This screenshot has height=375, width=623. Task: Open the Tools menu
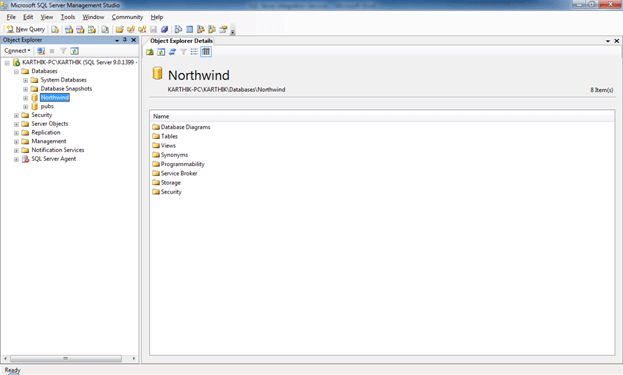coord(68,17)
